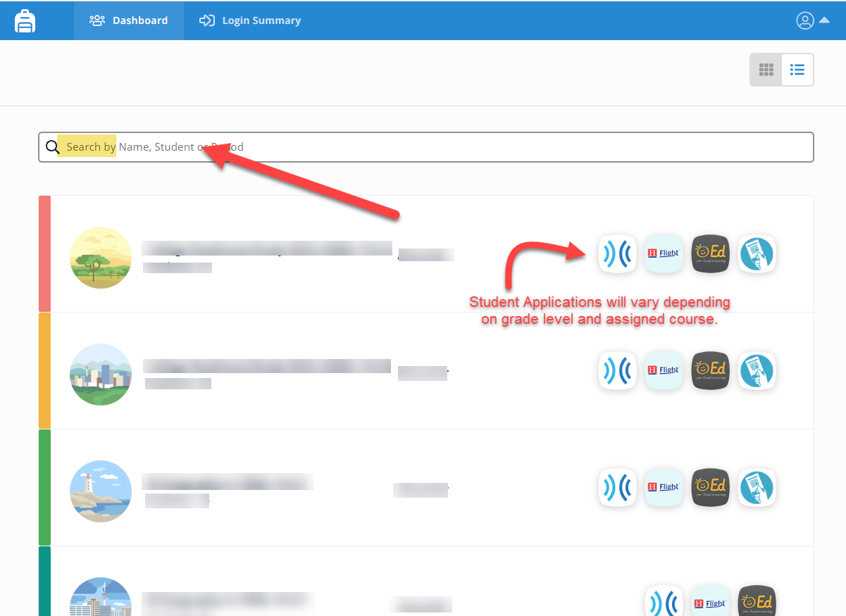Screen dimensions: 846x616
Task: Click the red color bar of first class
Action: pos(44,254)
